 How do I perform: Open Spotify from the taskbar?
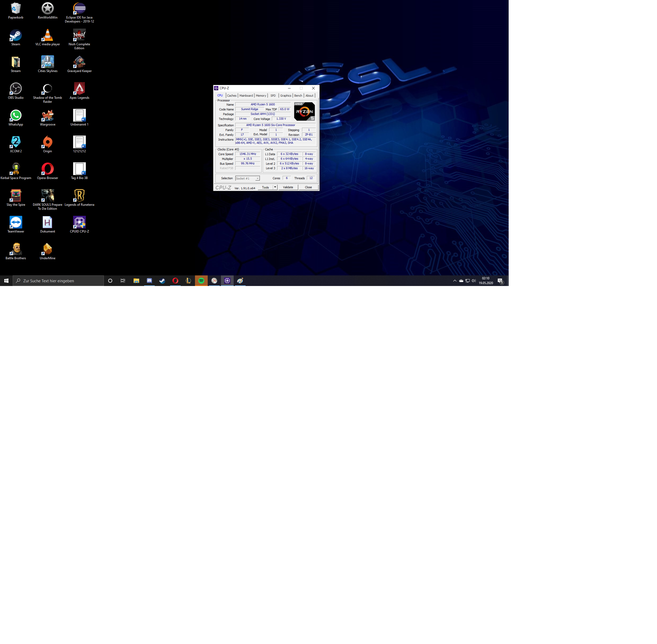pos(201,281)
